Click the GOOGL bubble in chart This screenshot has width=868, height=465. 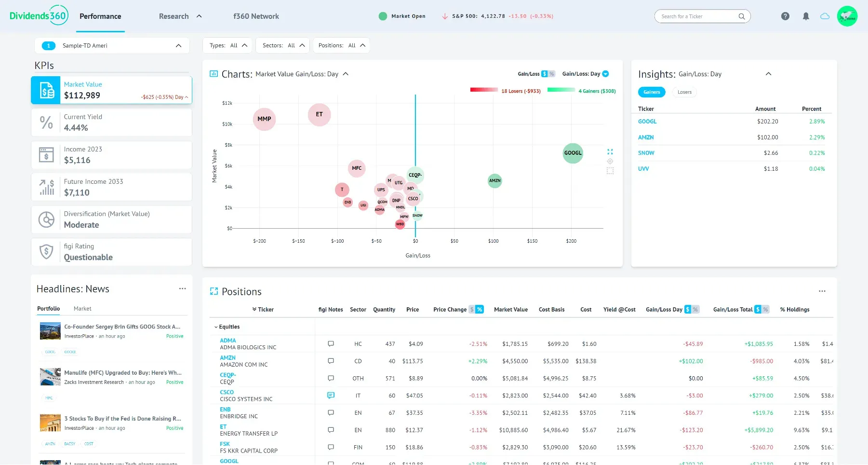[573, 153]
